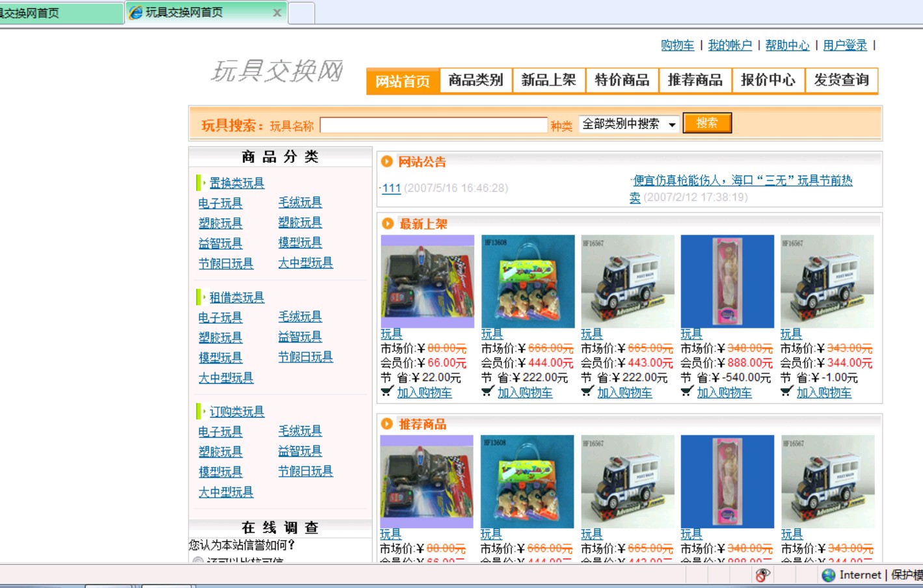Open the 帮助中心 link

pos(787,45)
